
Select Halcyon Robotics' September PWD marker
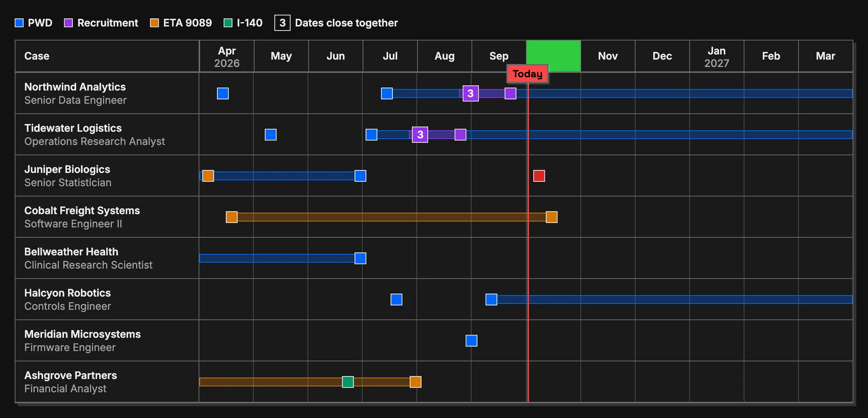(x=491, y=300)
